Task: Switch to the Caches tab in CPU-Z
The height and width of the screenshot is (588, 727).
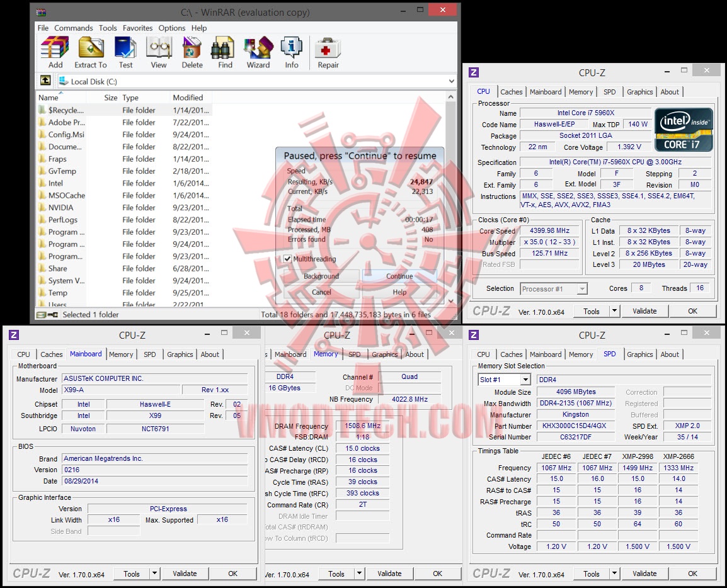Action: [512, 91]
